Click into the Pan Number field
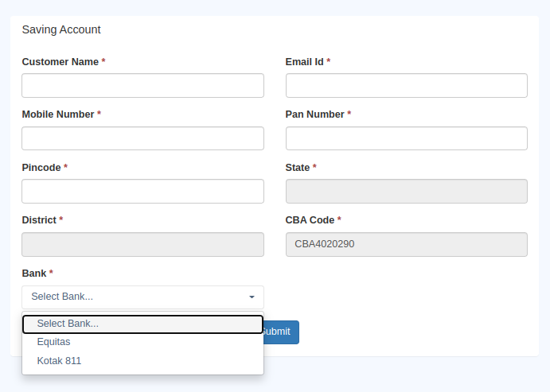Image resolution: width=550 pixels, height=392 pixels. pyautogui.click(x=407, y=138)
